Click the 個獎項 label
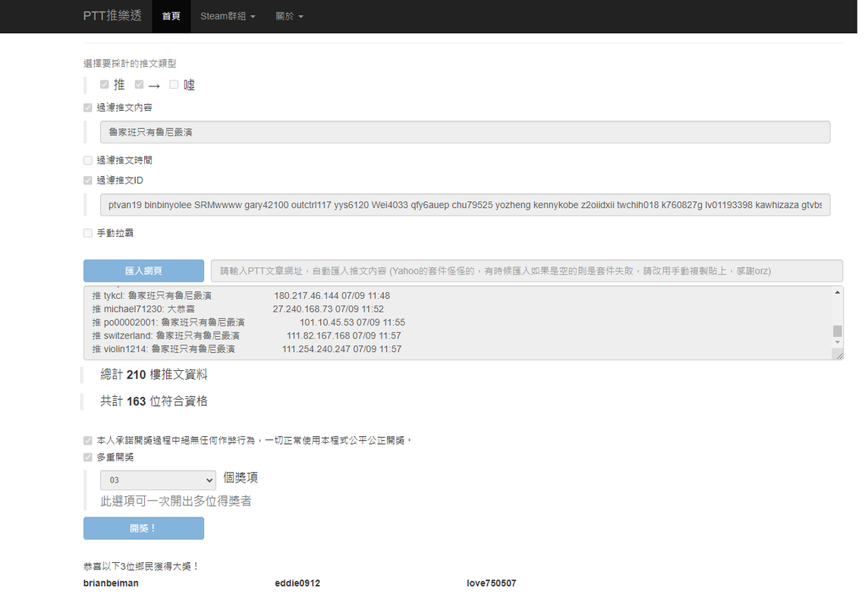868x607 pixels. (x=241, y=477)
